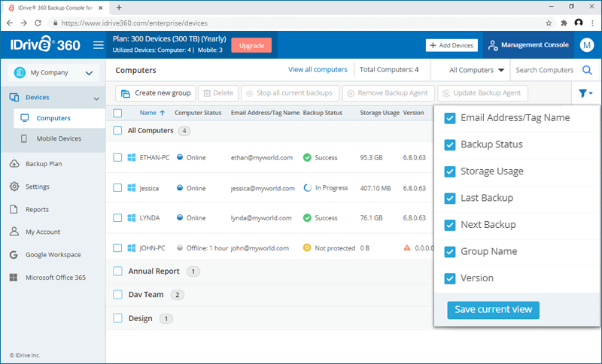Click ETHAN-PC green success status icon
The height and width of the screenshot is (364, 602).
tap(307, 158)
